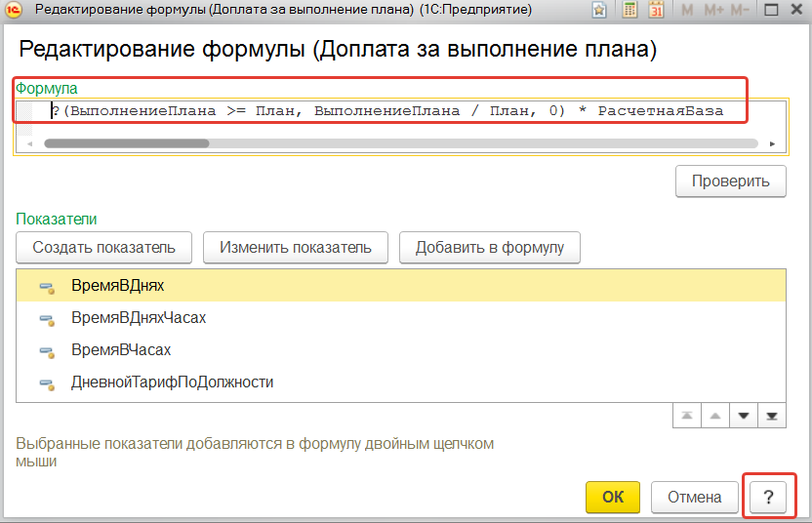The width and height of the screenshot is (812, 523).
Task: Check the formula with Проверить button
Action: (731, 181)
